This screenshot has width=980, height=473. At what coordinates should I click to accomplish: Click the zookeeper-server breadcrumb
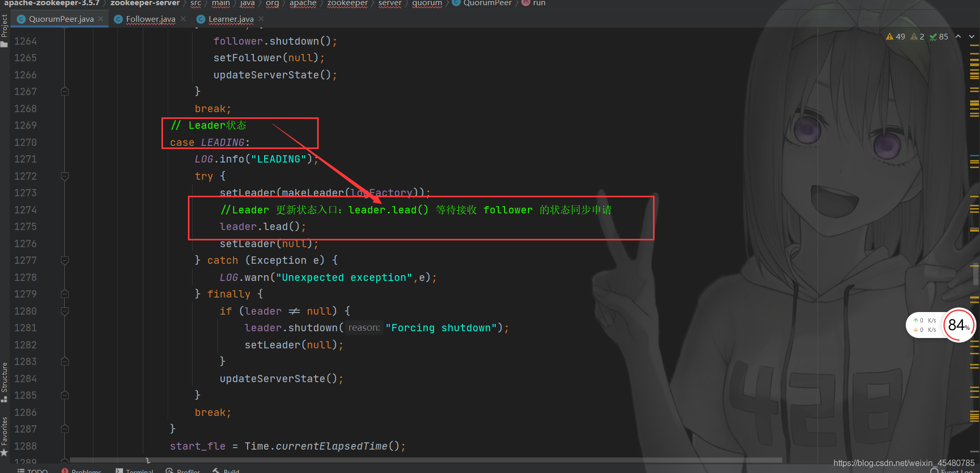(145, 3)
